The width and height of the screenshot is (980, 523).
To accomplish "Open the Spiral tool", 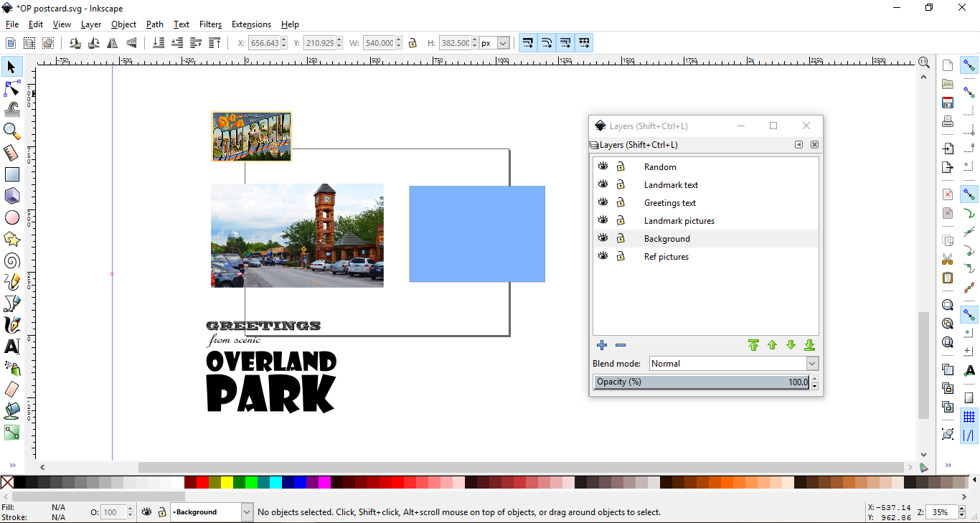I will [x=11, y=260].
